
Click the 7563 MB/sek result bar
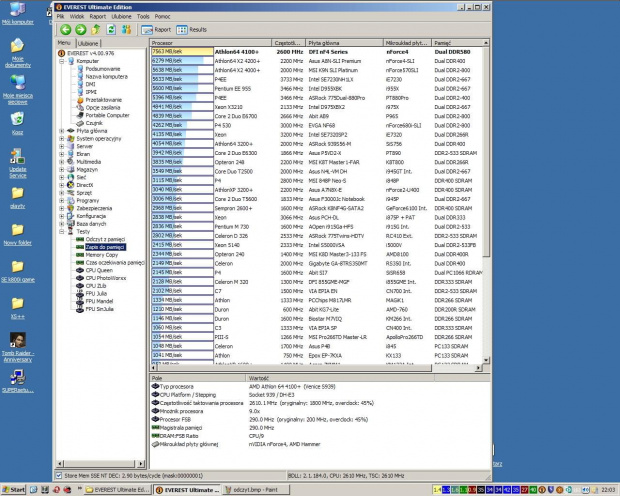coord(182,52)
